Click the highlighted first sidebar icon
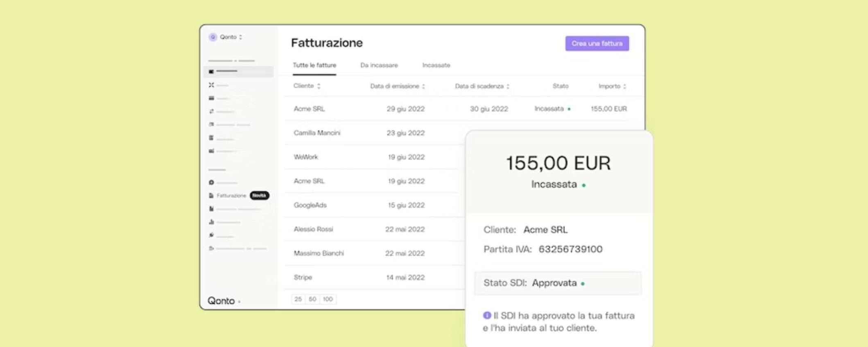868x347 pixels. [x=211, y=72]
